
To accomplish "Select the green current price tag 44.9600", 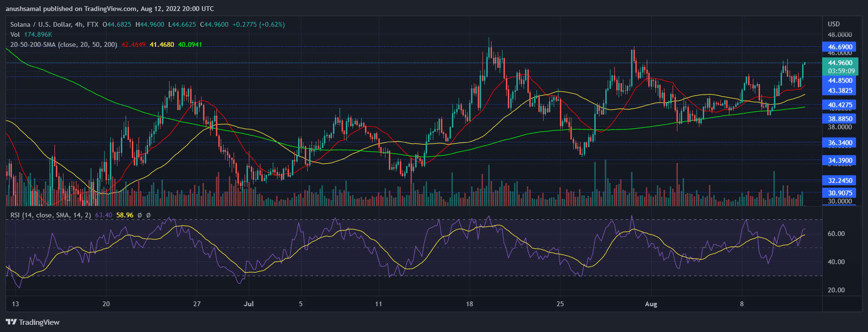I will [x=840, y=63].
